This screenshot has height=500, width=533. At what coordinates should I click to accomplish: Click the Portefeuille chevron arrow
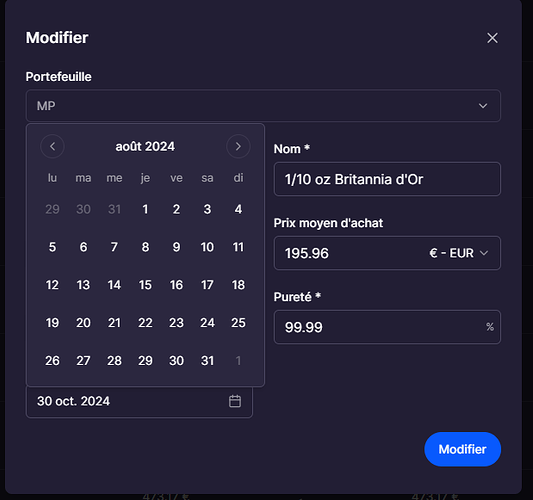click(x=483, y=106)
